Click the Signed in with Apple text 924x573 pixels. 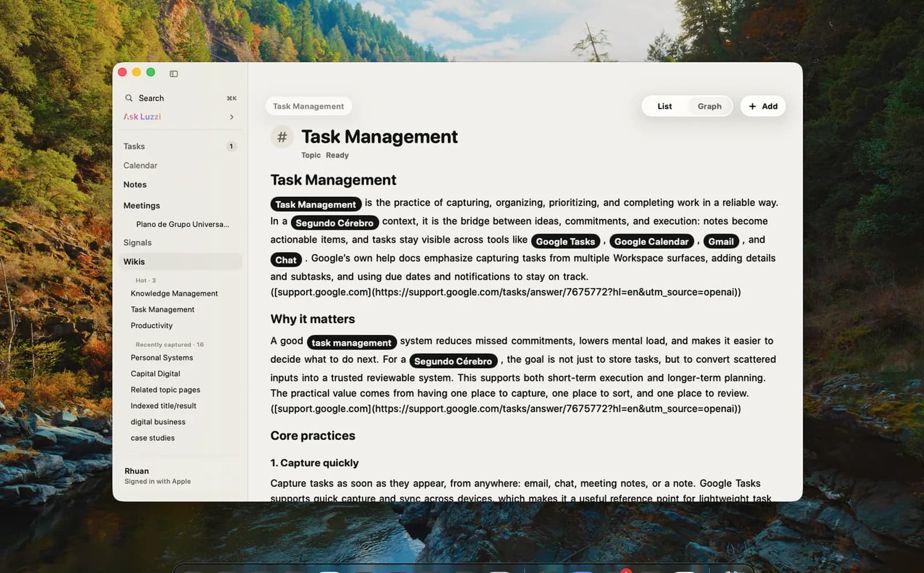[x=158, y=481]
